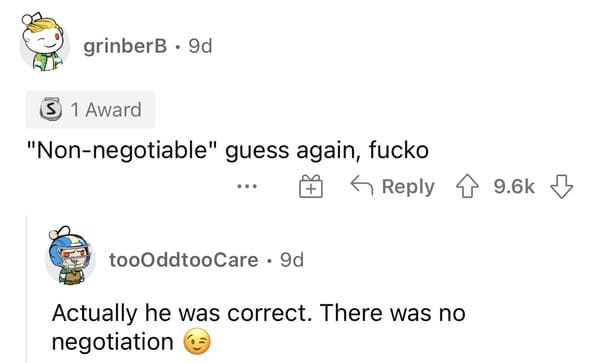Click the winking face emoji
Image resolution: width=599 pixels, height=363 pixels.
[x=197, y=341]
